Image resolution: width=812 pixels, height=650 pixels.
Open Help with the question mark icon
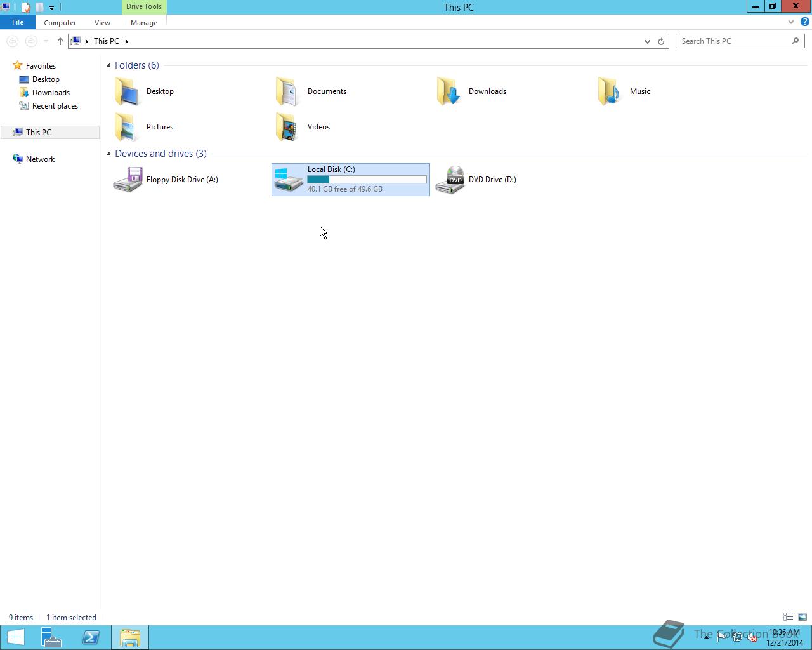pyautogui.click(x=803, y=22)
